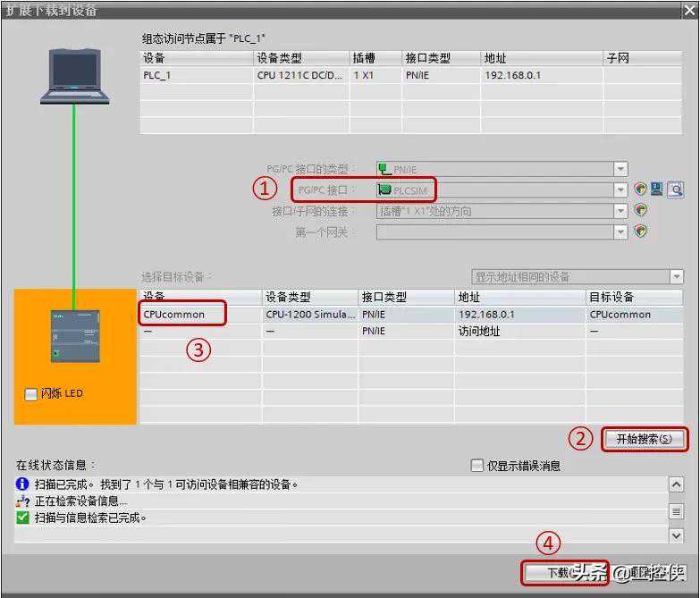Click the 扫描已完成 status message
The height and width of the screenshot is (598, 700).
166,484
